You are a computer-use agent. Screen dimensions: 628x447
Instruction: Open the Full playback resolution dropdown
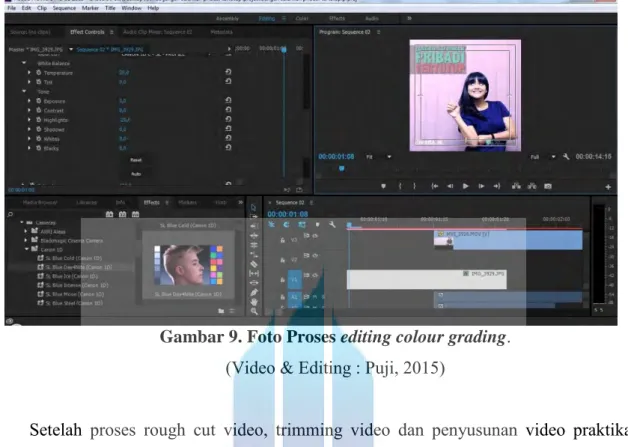tap(543, 157)
